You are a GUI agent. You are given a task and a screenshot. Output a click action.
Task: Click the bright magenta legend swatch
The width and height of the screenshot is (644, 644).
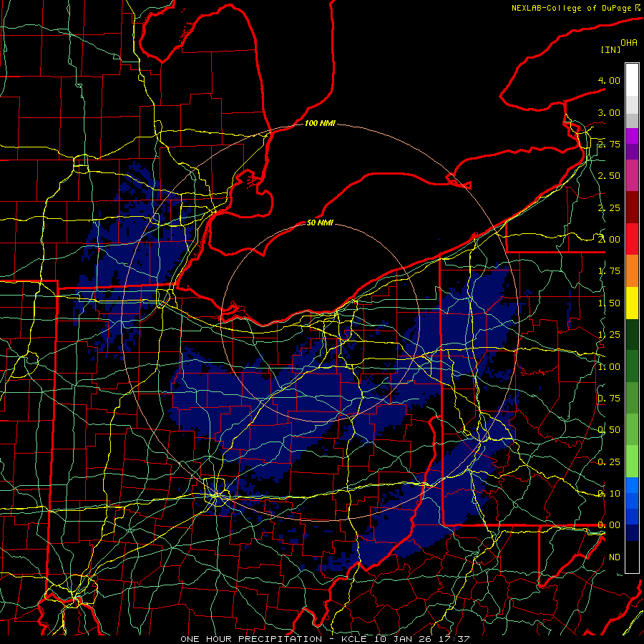click(632, 136)
